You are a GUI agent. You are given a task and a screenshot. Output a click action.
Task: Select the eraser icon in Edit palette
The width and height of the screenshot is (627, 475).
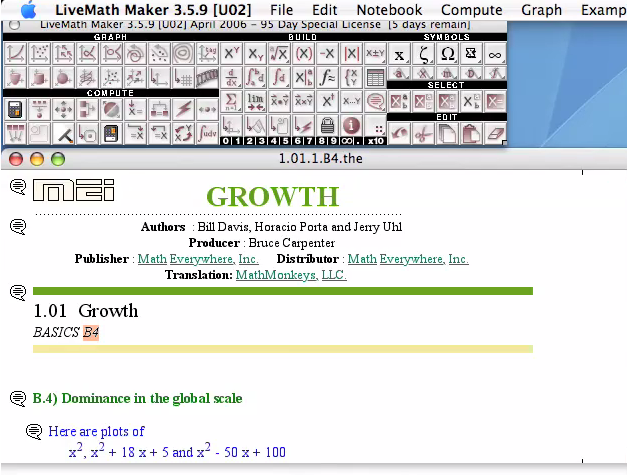coord(495,131)
